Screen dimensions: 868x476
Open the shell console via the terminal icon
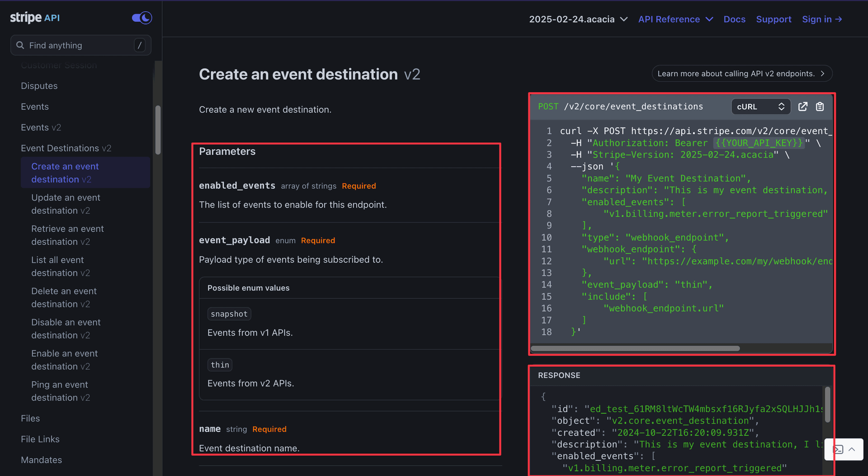pos(838,449)
